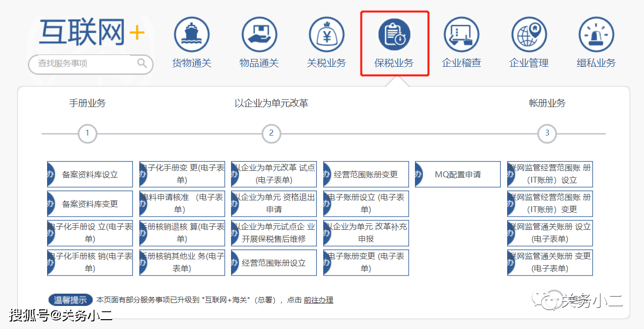Click the search magnifier icon

[142, 64]
